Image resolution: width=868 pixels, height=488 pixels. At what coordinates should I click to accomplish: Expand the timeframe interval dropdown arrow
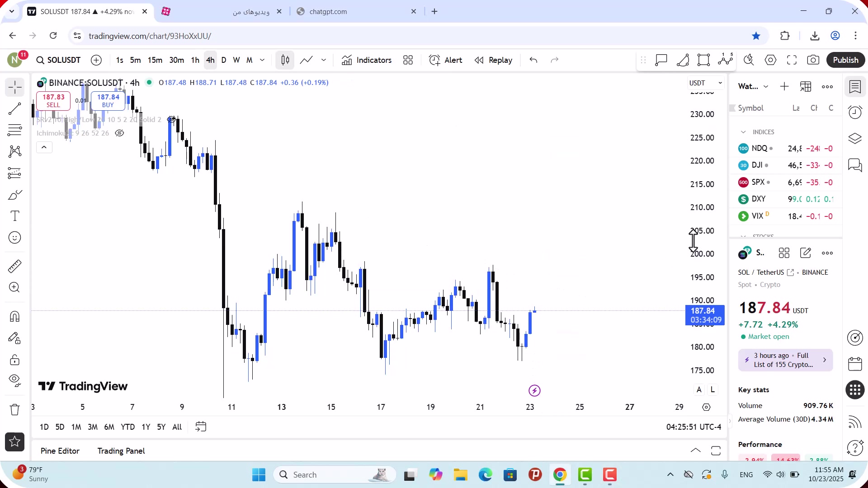262,60
